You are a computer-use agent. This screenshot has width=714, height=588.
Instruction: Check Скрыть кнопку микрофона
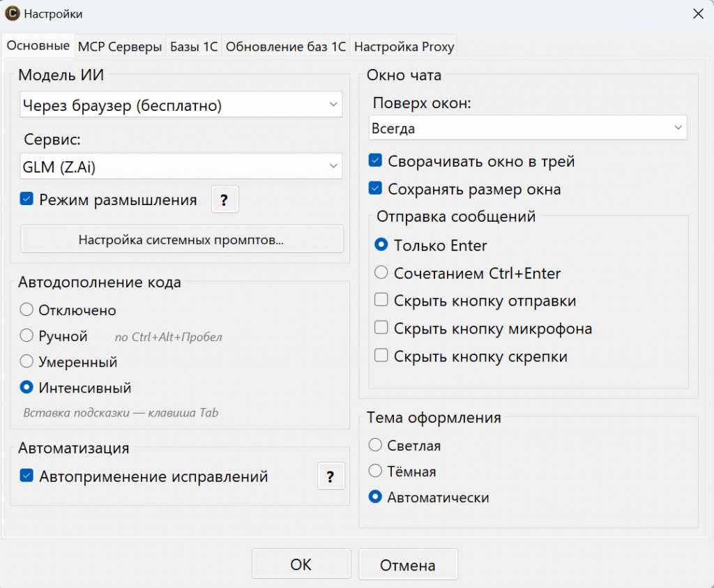381,327
